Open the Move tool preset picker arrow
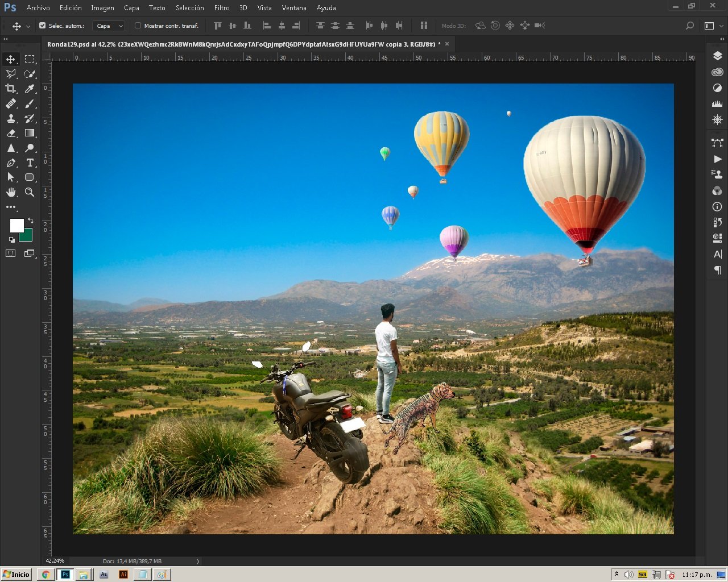This screenshot has height=582, width=728. [28, 26]
